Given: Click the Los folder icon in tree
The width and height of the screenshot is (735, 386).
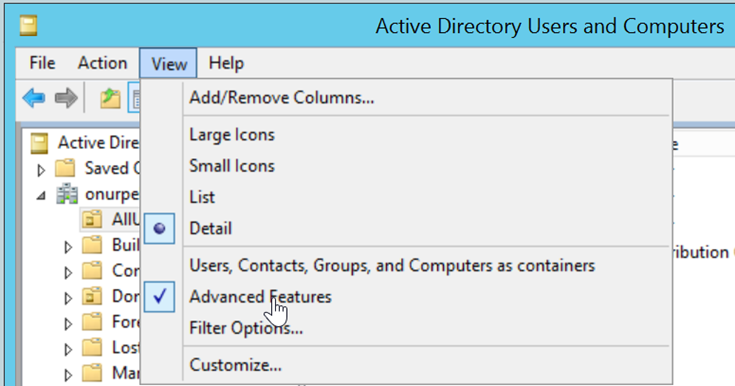Looking at the screenshot, I should pos(92,348).
